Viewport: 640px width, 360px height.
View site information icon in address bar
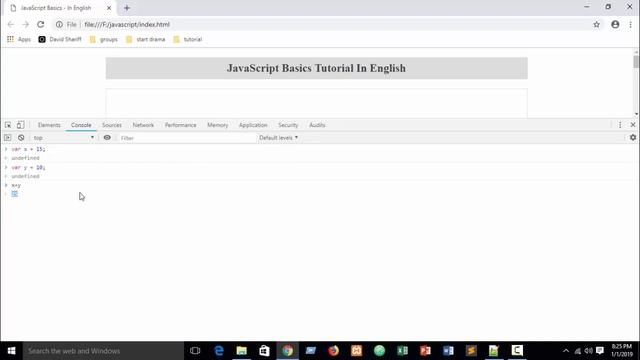click(x=59, y=24)
